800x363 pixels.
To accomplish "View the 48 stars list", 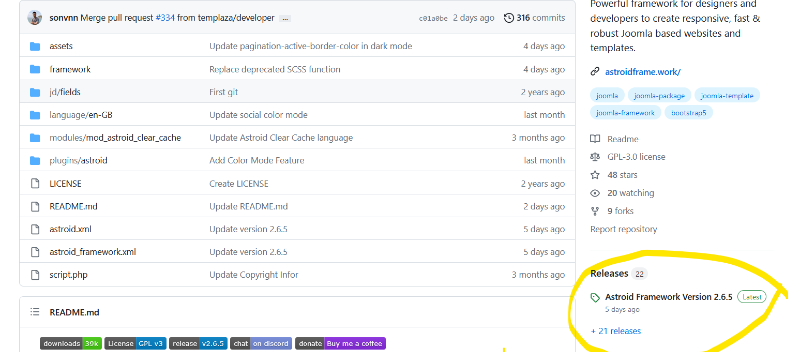I will pos(622,175).
